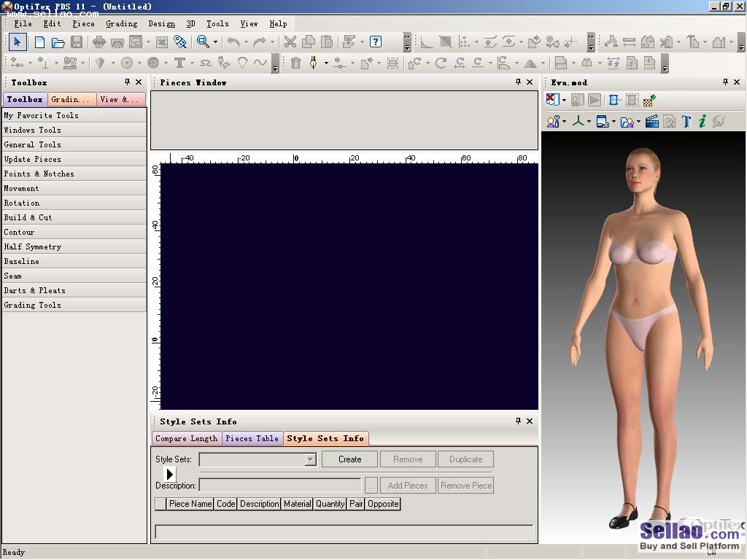Open the Zoom tool dropdown arrow

click(215, 42)
